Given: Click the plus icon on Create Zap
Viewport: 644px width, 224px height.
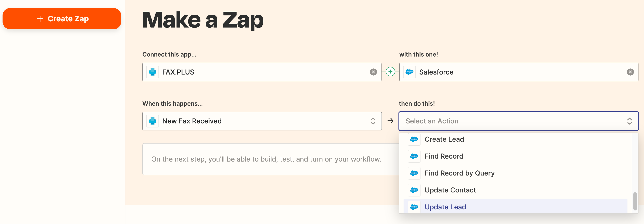Looking at the screenshot, I should 40,19.
